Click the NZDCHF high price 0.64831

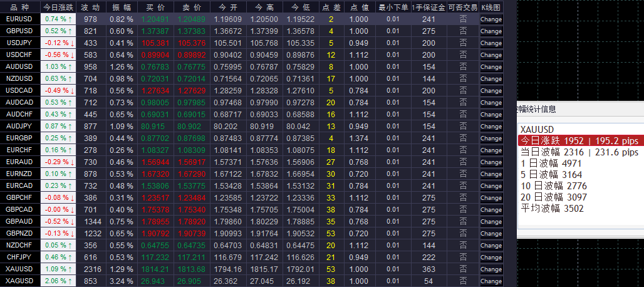pyautogui.click(x=264, y=245)
